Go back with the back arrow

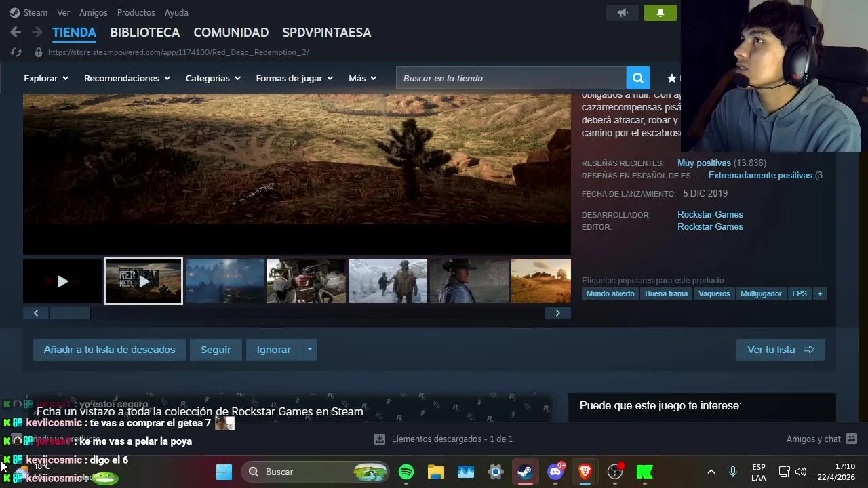[x=16, y=32]
